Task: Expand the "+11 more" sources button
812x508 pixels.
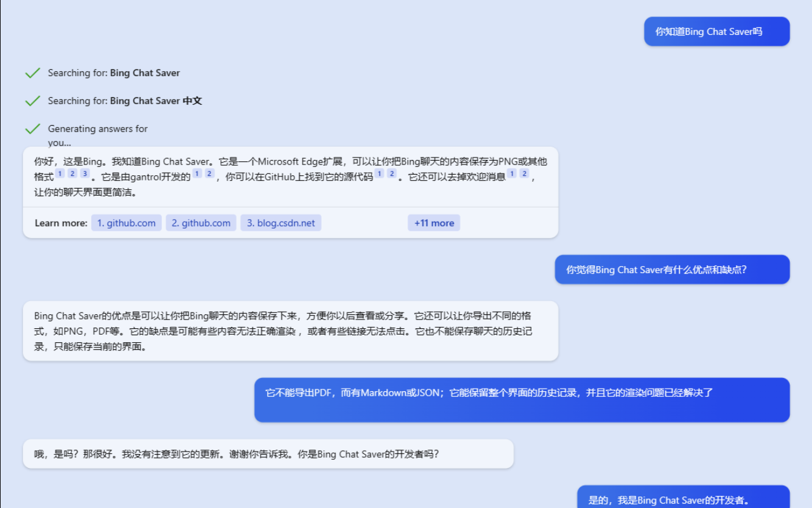Action: [x=434, y=223]
